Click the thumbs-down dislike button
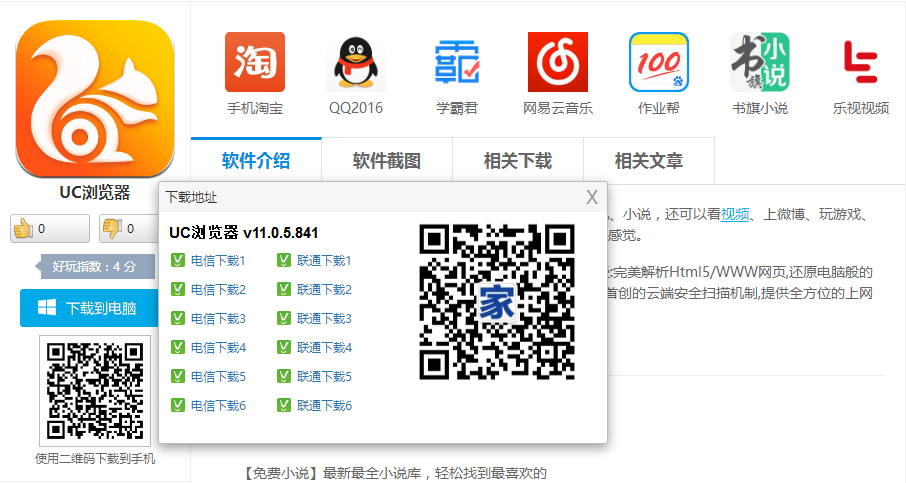 pyautogui.click(x=129, y=229)
